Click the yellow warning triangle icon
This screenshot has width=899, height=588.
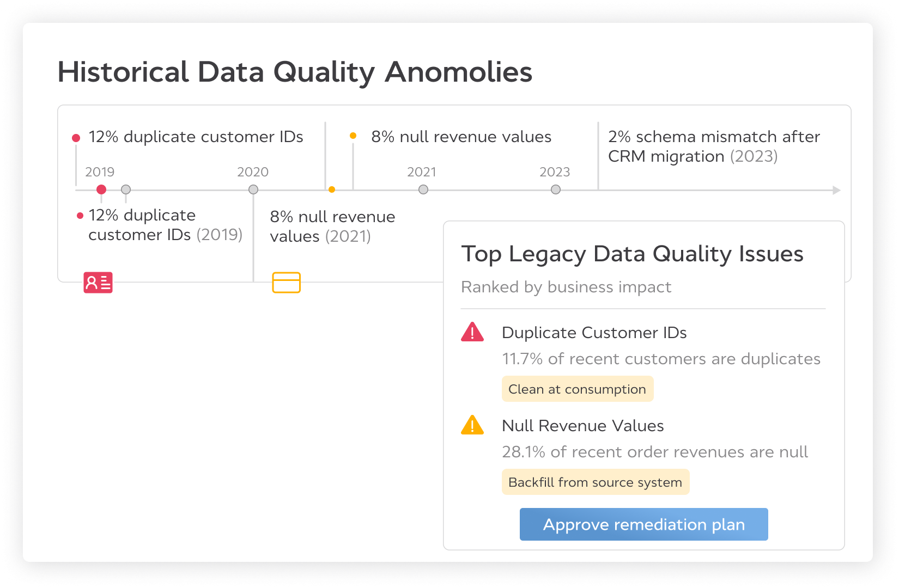[x=472, y=425]
